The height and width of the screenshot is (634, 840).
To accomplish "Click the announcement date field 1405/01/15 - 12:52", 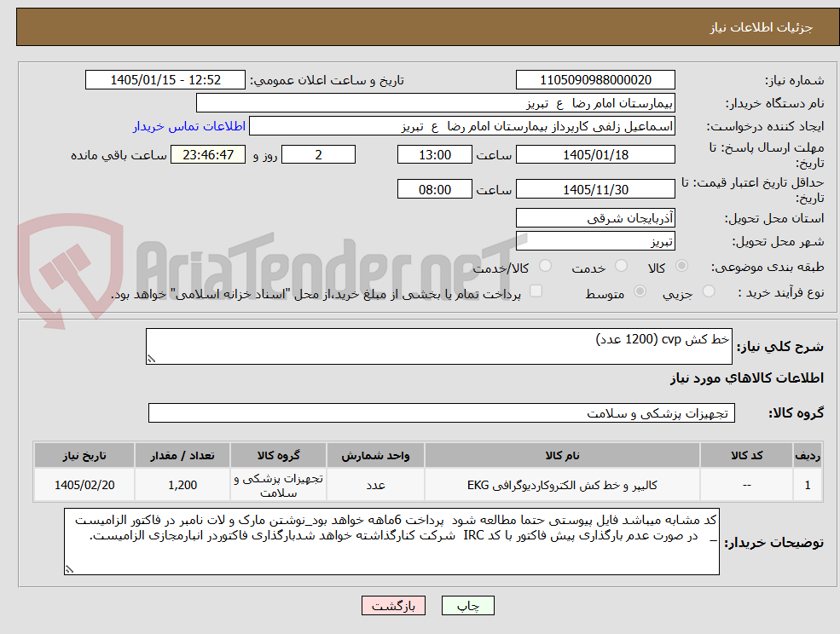I will 165,80.
